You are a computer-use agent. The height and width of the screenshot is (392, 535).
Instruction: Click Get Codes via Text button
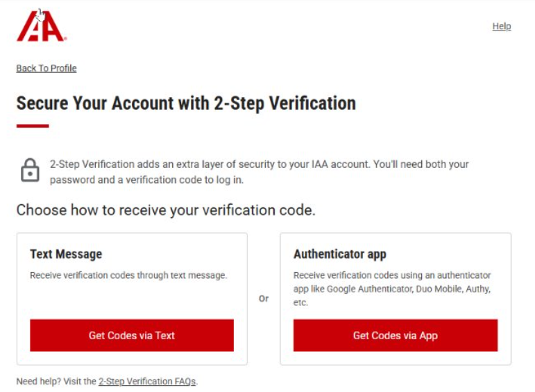coord(132,335)
